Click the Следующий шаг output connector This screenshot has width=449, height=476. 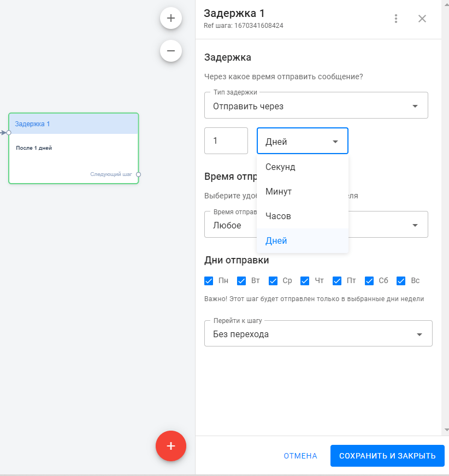(x=139, y=174)
